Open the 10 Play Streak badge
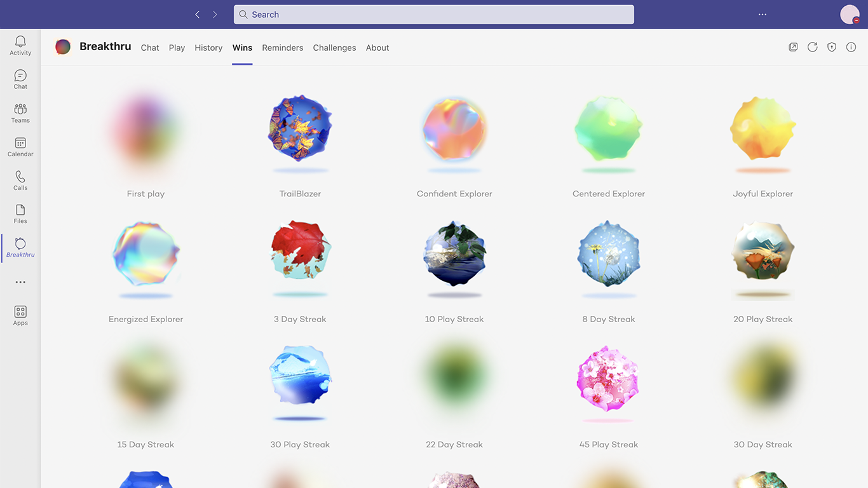The image size is (868, 488). tap(454, 254)
